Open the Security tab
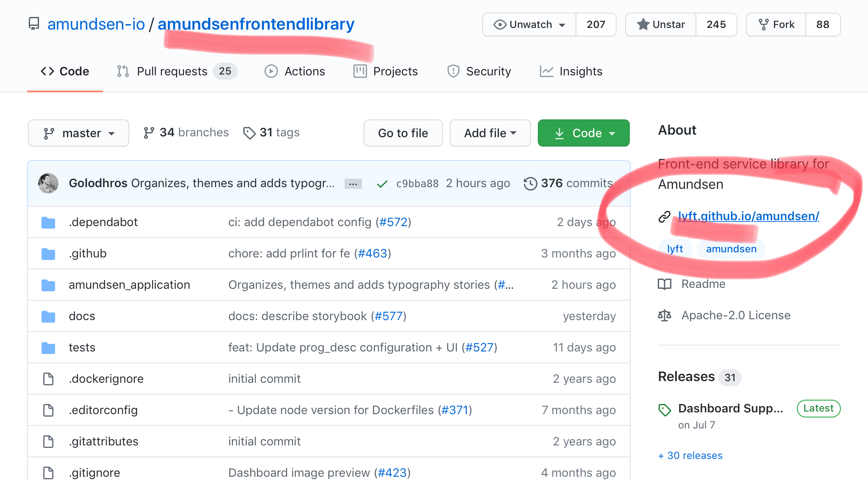This screenshot has height=481, width=868. pyautogui.click(x=479, y=71)
